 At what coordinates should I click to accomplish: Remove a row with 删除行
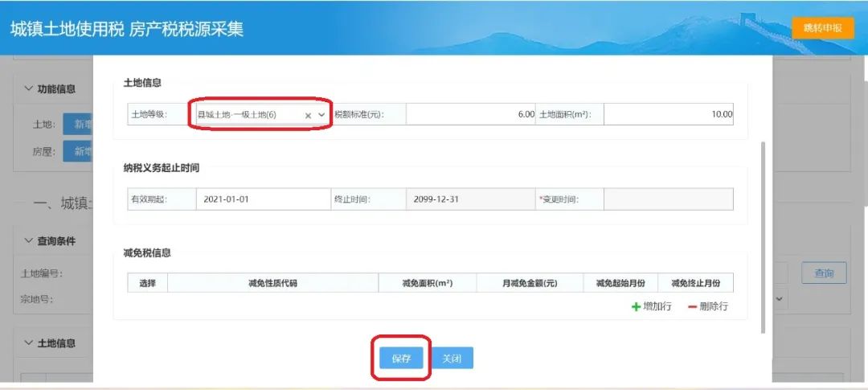[x=707, y=306]
